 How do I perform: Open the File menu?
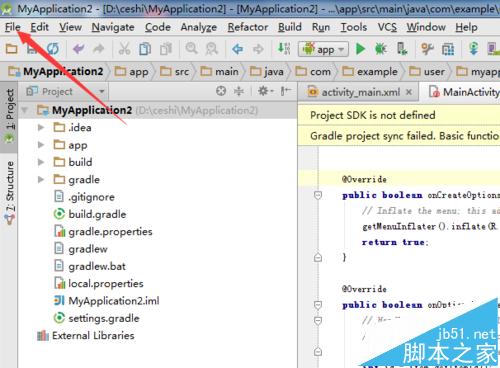(13, 27)
